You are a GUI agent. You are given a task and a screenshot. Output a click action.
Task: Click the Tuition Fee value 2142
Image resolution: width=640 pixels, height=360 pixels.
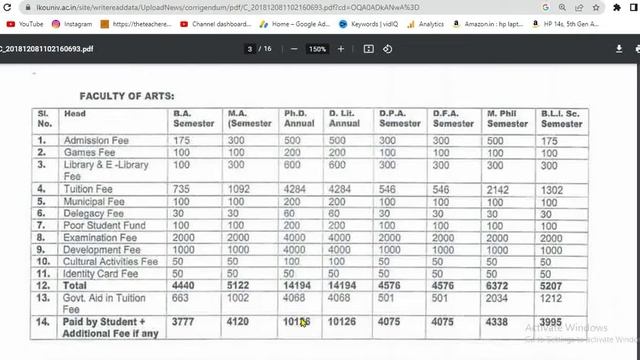click(x=498, y=190)
